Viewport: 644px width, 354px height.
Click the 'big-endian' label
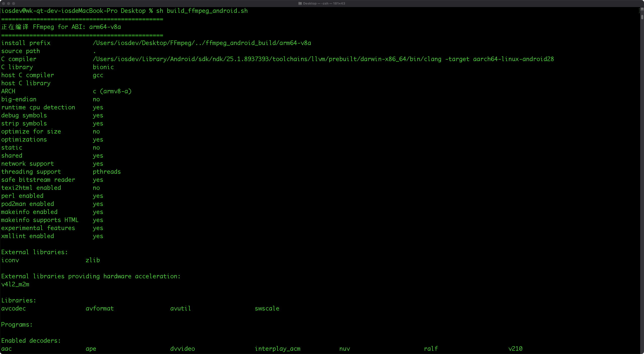19,99
